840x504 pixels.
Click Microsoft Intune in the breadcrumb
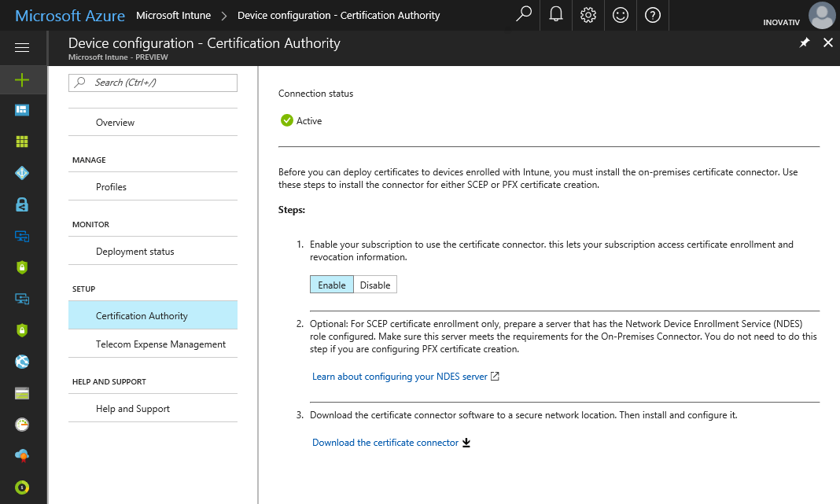point(174,15)
